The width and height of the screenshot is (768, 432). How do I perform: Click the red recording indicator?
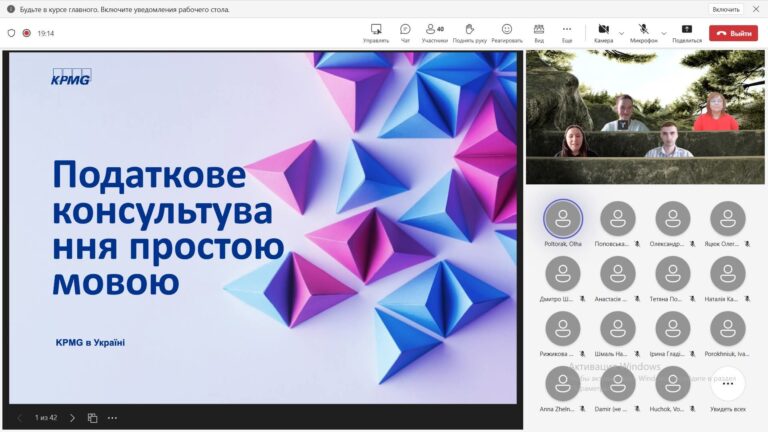click(x=27, y=33)
